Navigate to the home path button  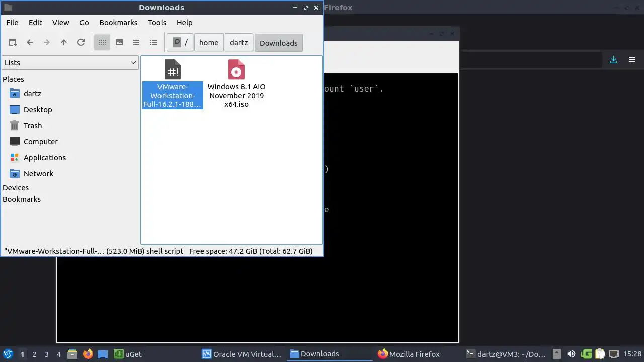[x=209, y=43]
